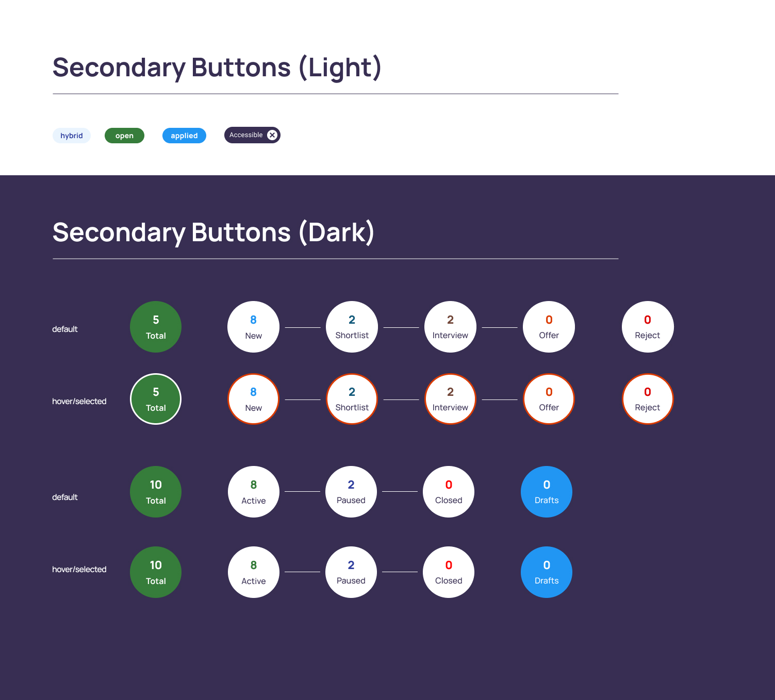Select the default 0 Closed circle

click(x=449, y=492)
